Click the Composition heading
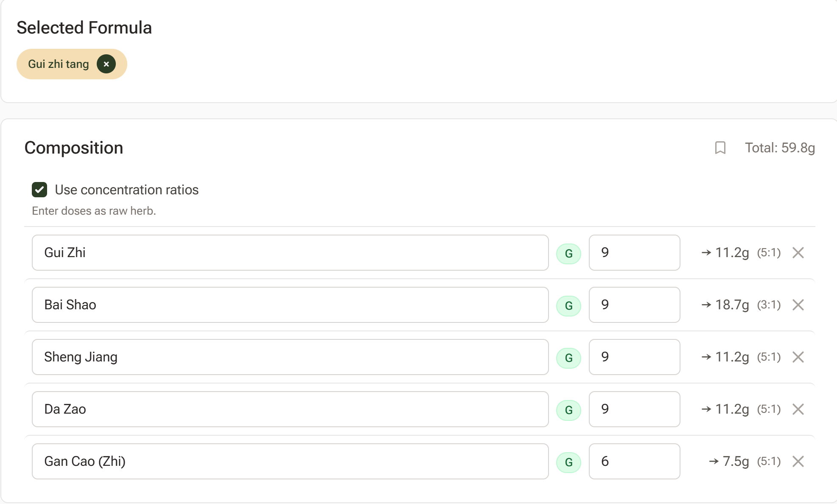 [74, 148]
